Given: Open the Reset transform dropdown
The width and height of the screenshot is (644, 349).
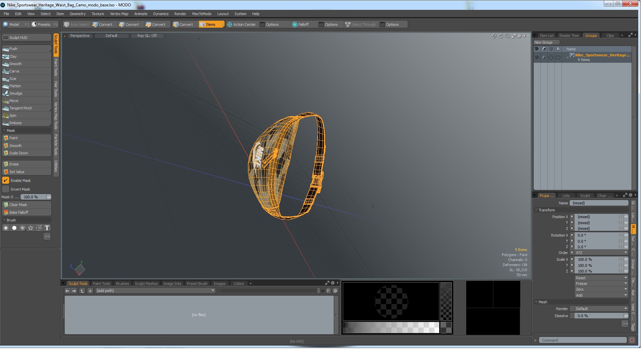Looking at the screenshot, I should coord(601,278).
